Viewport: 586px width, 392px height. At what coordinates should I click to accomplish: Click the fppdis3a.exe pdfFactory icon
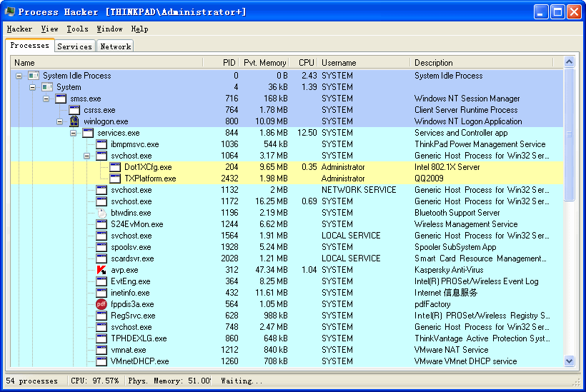click(x=101, y=304)
